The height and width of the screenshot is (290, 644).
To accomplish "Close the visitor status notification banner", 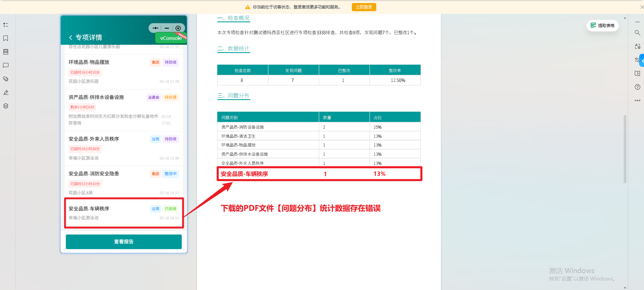I will point(642,7).
